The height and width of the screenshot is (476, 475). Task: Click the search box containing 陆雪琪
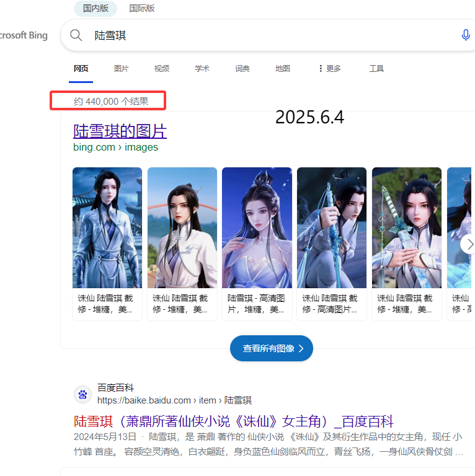tap(267, 35)
